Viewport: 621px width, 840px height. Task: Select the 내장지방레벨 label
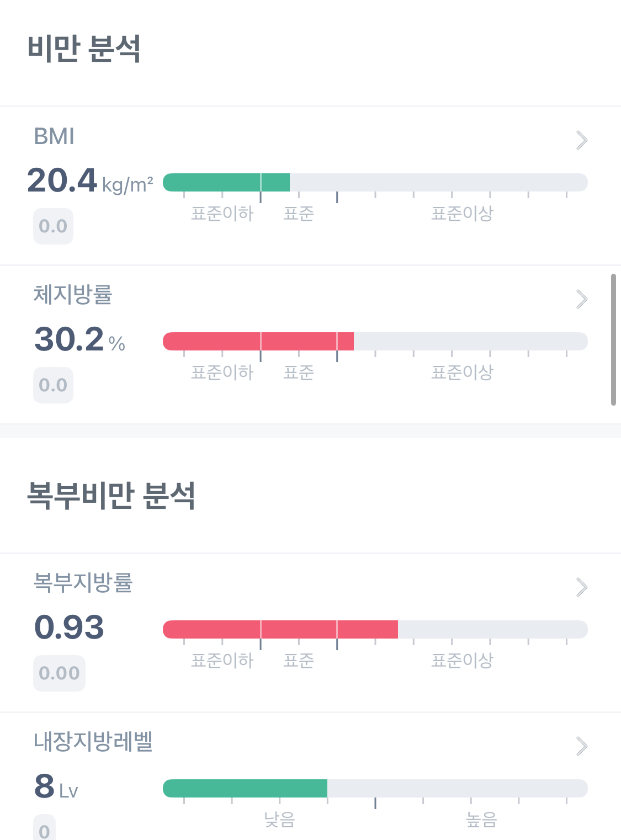(x=93, y=742)
